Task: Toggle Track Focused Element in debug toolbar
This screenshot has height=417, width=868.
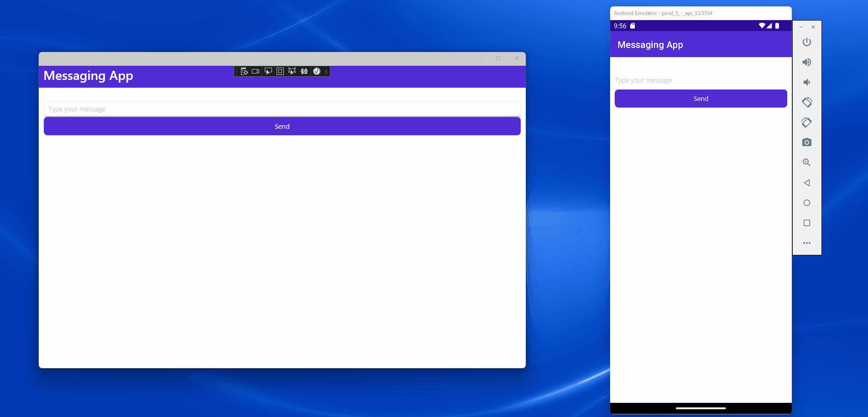Action: tap(292, 71)
